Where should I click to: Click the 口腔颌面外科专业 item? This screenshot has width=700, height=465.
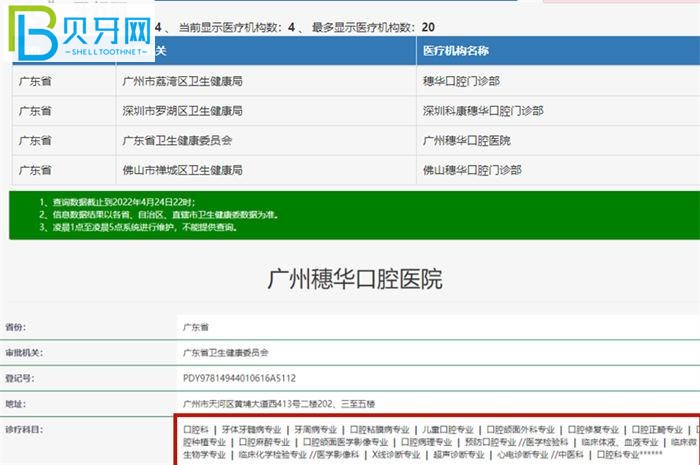521,429
